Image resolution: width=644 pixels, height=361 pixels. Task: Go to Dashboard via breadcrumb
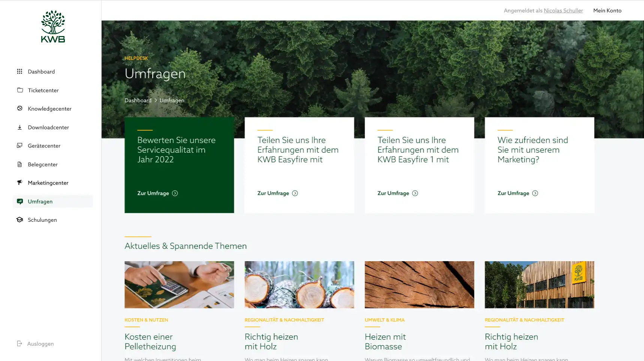pos(138,100)
